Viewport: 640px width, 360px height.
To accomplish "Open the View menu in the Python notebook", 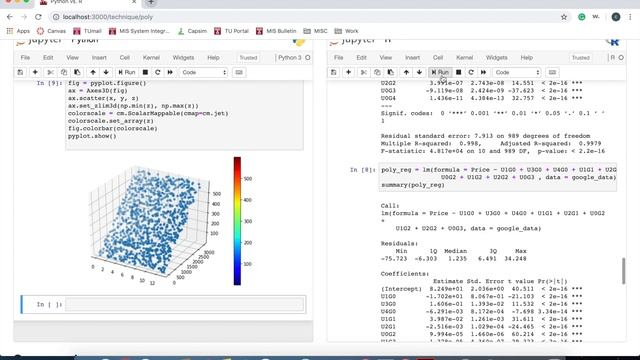I will 72,58.
